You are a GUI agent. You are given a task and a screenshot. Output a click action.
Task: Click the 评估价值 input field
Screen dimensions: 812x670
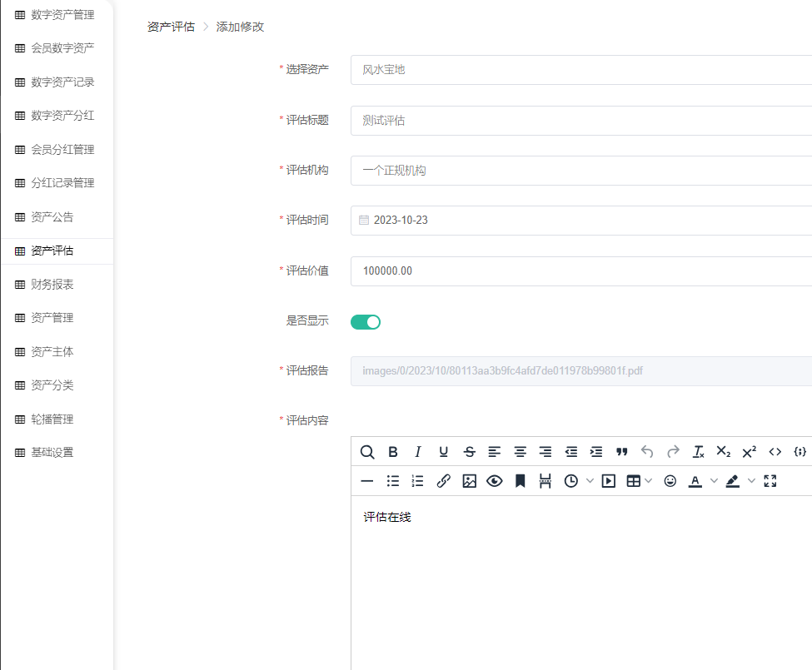[581, 271]
